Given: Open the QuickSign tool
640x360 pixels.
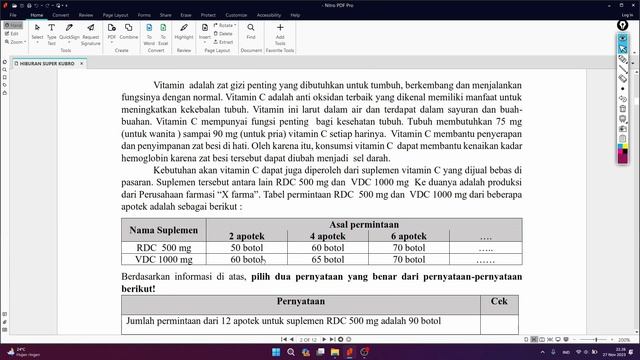Looking at the screenshot, I should pos(69,33).
